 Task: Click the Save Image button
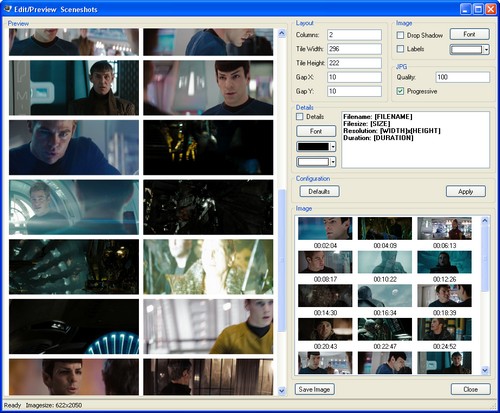(x=314, y=389)
